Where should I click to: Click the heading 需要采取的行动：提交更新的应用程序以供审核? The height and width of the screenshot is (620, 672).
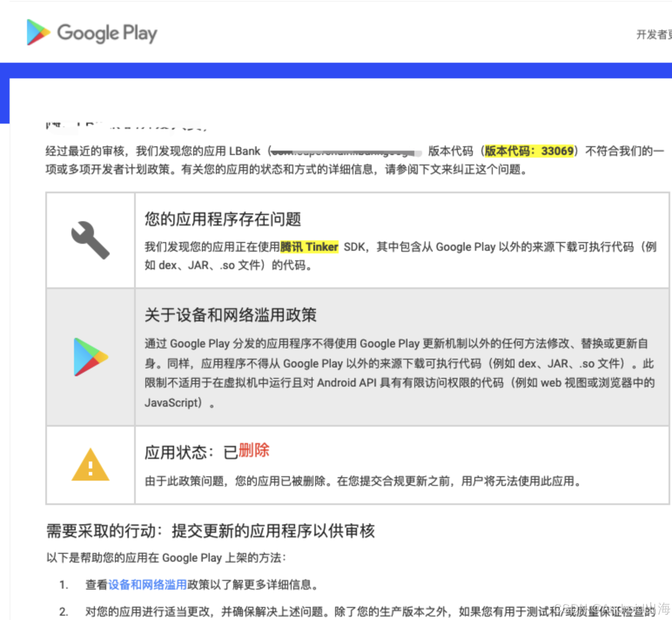[x=211, y=531]
